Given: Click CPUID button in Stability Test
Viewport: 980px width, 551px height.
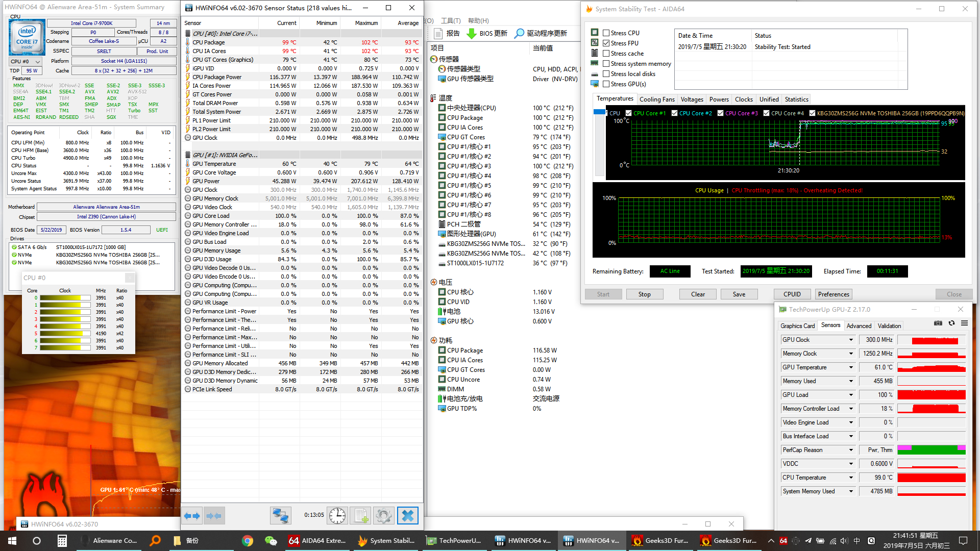Looking at the screenshot, I should click(x=792, y=294).
